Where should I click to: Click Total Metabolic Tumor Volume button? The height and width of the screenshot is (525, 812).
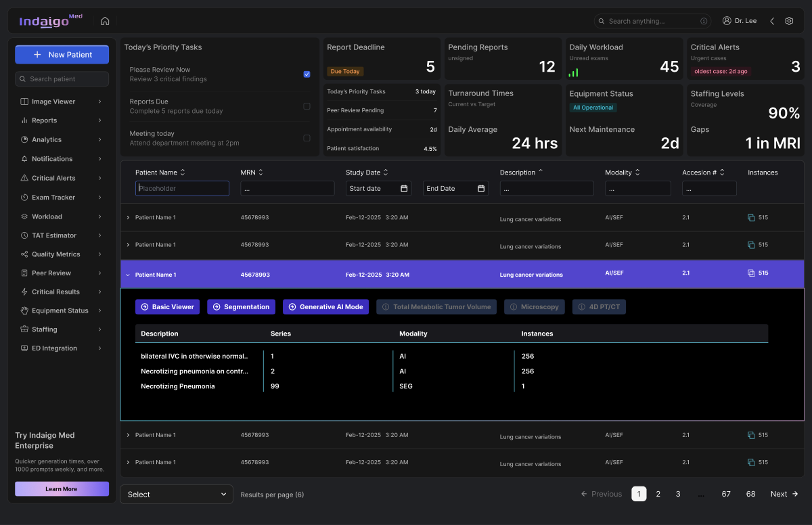click(x=436, y=307)
